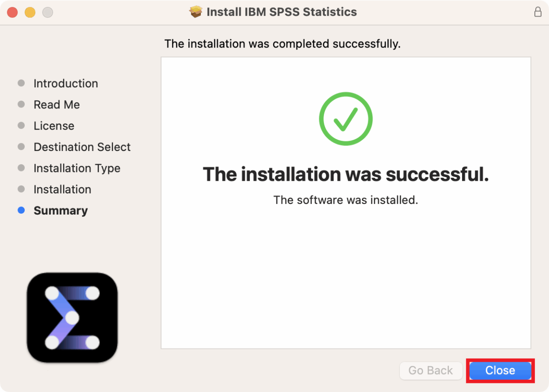This screenshot has width=549, height=392.
Task: Click the Close button to finish installation
Action: 500,371
